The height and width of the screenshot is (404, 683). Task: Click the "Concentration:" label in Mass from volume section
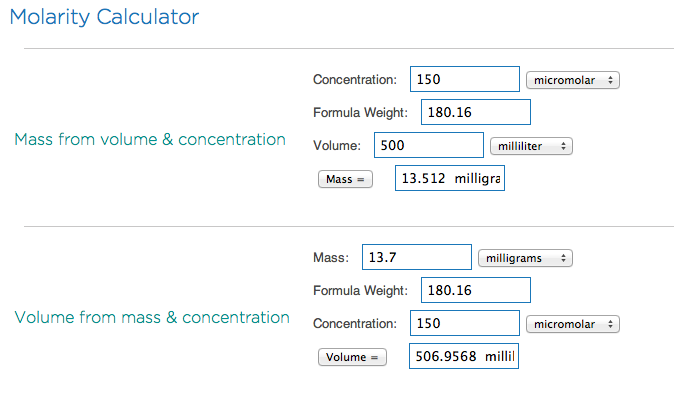[x=355, y=80]
